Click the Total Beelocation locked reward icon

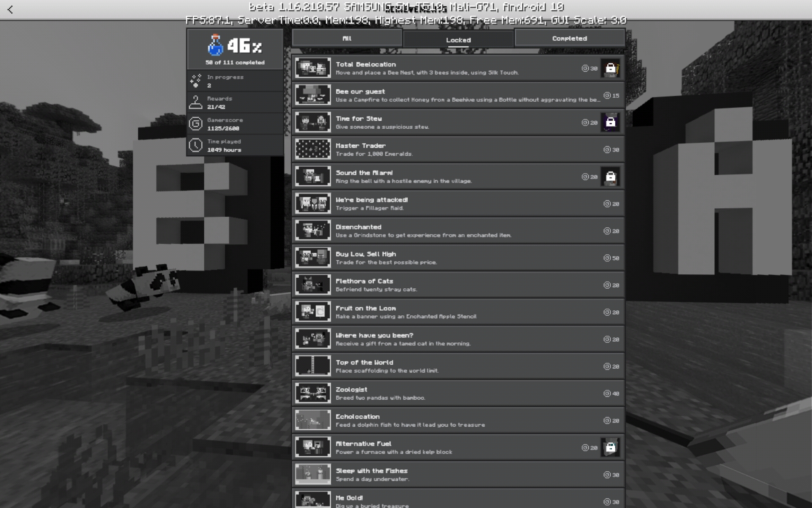[610, 68]
